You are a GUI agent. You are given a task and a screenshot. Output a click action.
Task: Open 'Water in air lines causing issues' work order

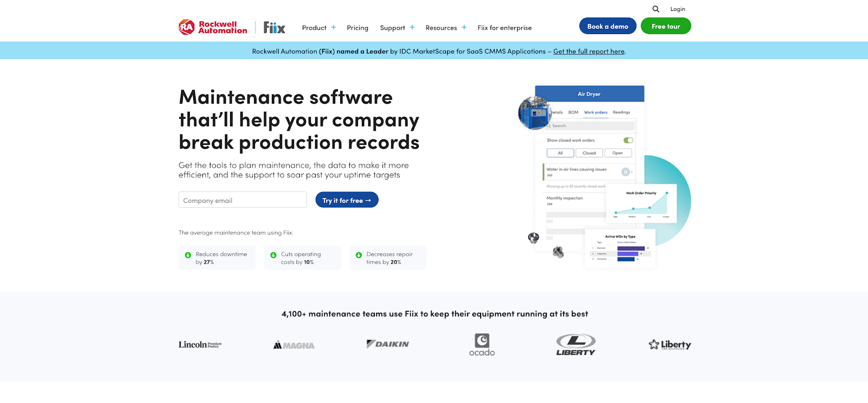589,172
